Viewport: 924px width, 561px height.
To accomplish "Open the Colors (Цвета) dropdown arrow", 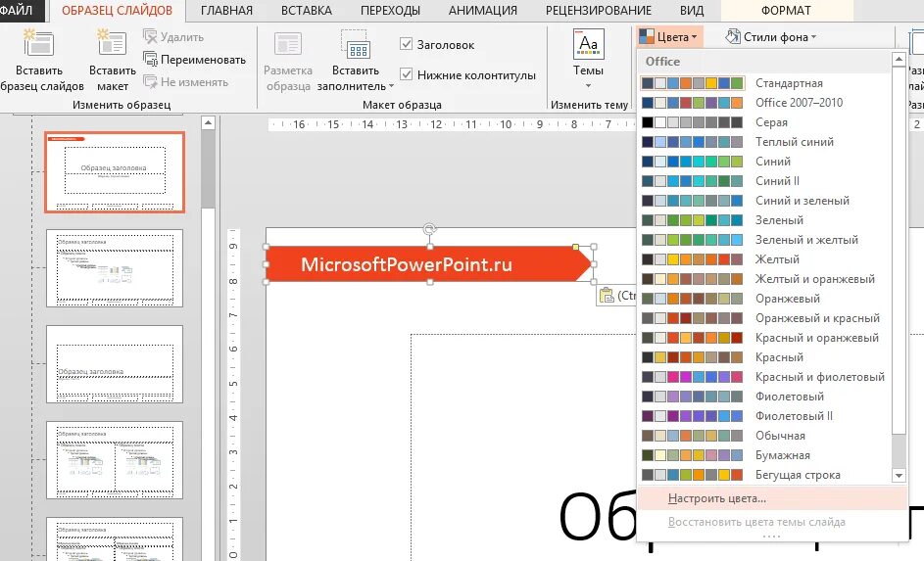I will [x=694, y=37].
